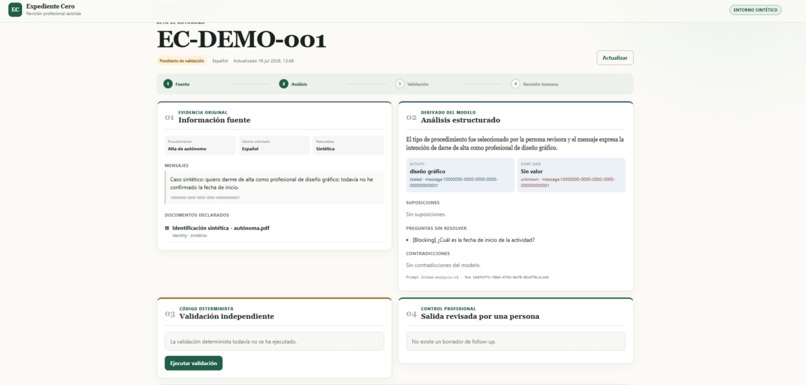Click the Actualizar button

[615, 58]
